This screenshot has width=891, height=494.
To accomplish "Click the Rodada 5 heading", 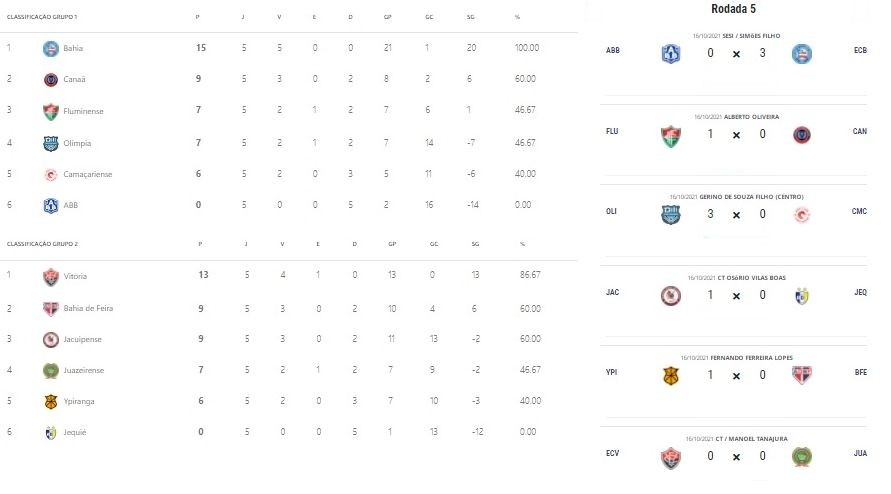I will coord(733,9).
